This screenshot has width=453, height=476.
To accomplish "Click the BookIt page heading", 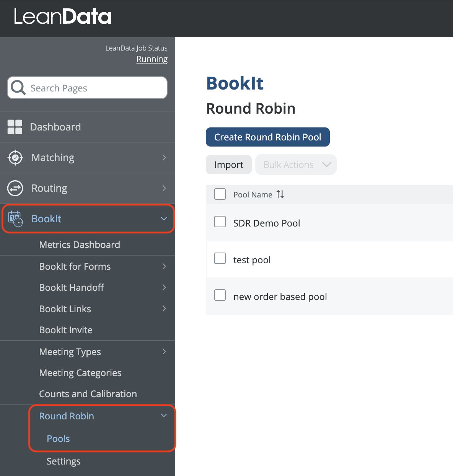I will 235,83.
